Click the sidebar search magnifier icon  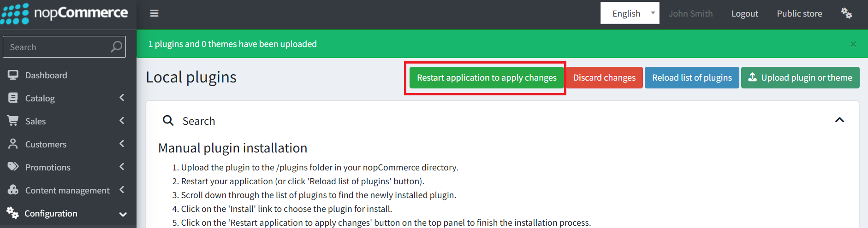click(116, 47)
